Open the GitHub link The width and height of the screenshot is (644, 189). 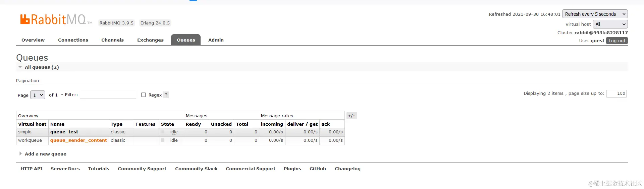(318, 169)
